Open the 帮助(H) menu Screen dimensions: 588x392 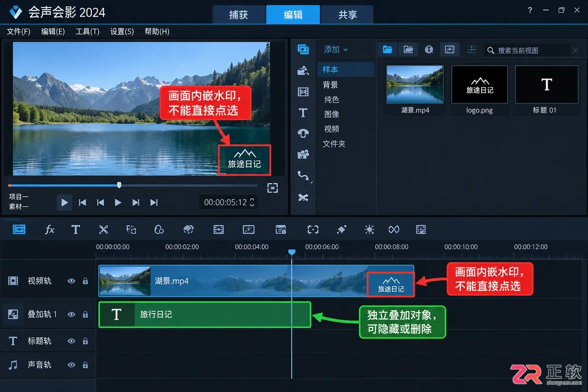(157, 31)
